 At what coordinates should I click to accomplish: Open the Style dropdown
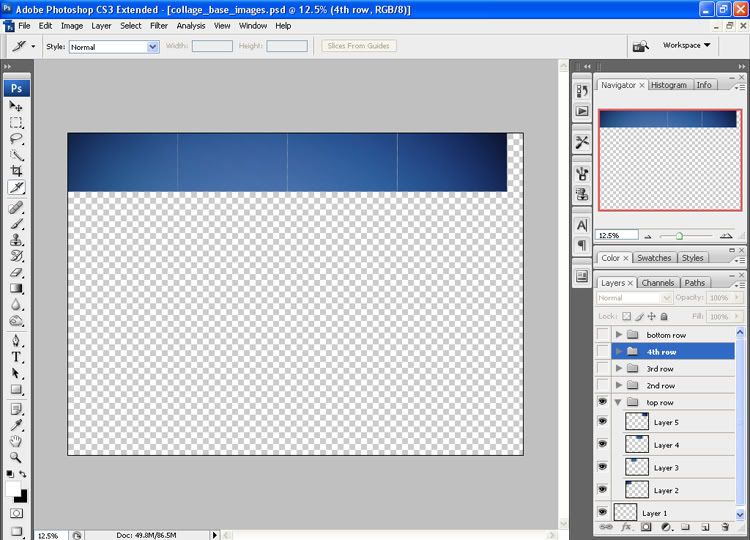(x=153, y=46)
